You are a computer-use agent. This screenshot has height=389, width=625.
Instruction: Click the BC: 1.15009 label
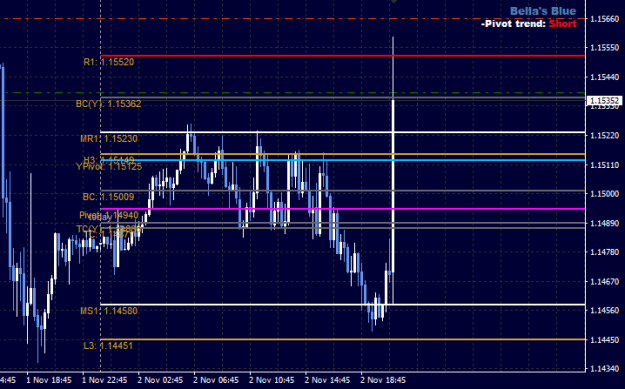click(x=108, y=197)
